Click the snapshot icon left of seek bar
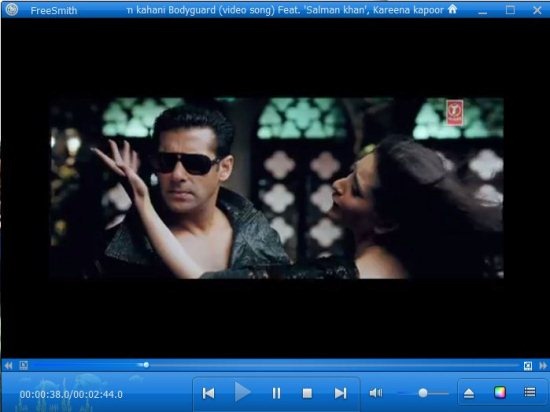The height and width of the screenshot is (412, 550). point(24,365)
